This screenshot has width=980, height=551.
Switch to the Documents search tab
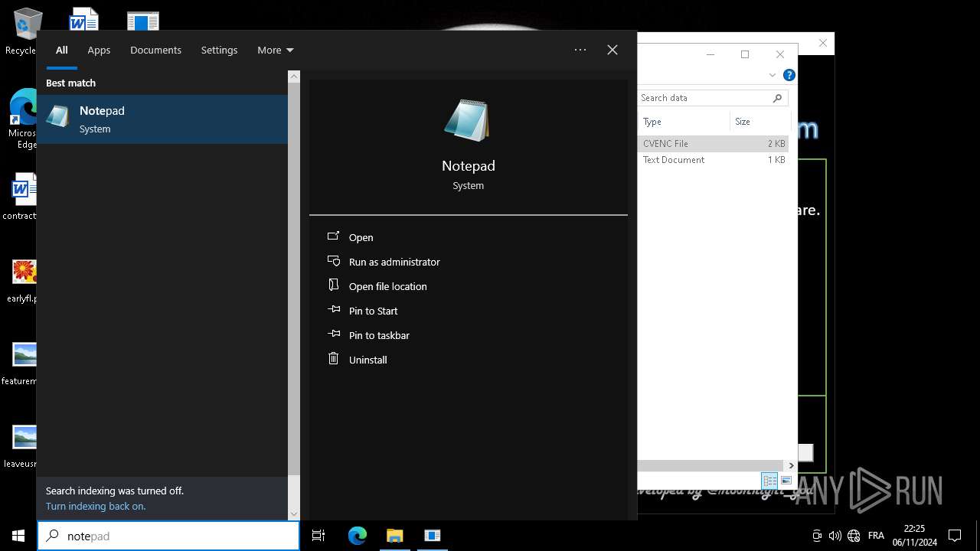point(155,50)
